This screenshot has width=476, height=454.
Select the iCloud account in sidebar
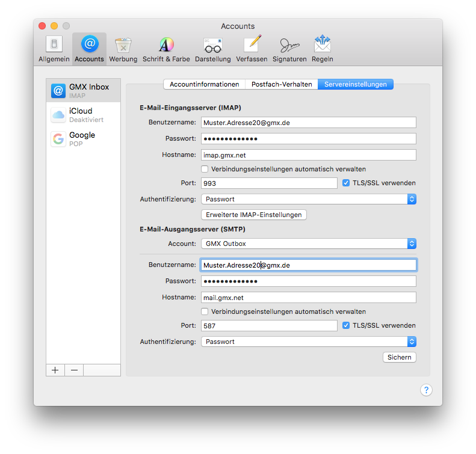pyautogui.click(x=83, y=115)
